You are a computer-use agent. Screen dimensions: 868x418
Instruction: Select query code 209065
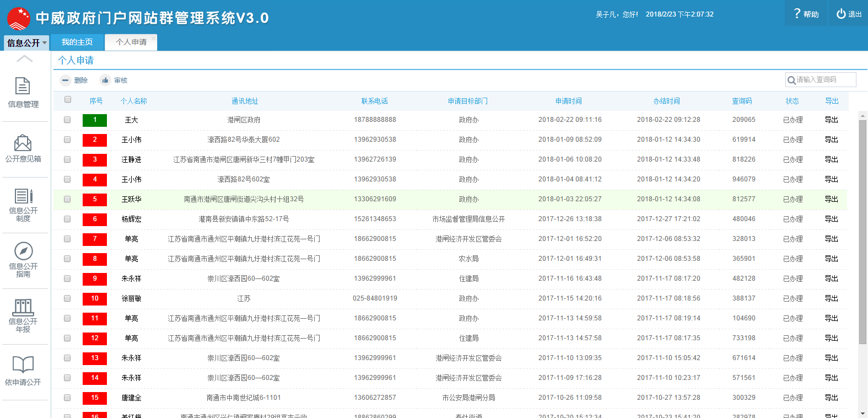(743, 120)
